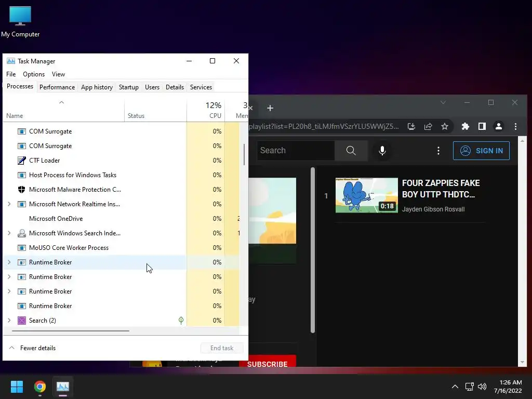The height and width of the screenshot is (399, 532).
Task: Click the install app icon in address bar
Action: click(411, 127)
